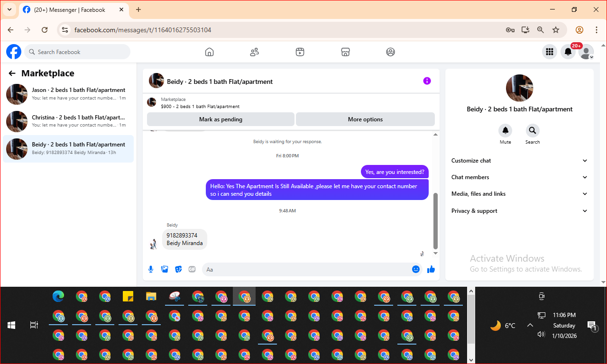The image size is (607, 364).
Task: Open the purple conversation information icon
Action: click(427, 81)
